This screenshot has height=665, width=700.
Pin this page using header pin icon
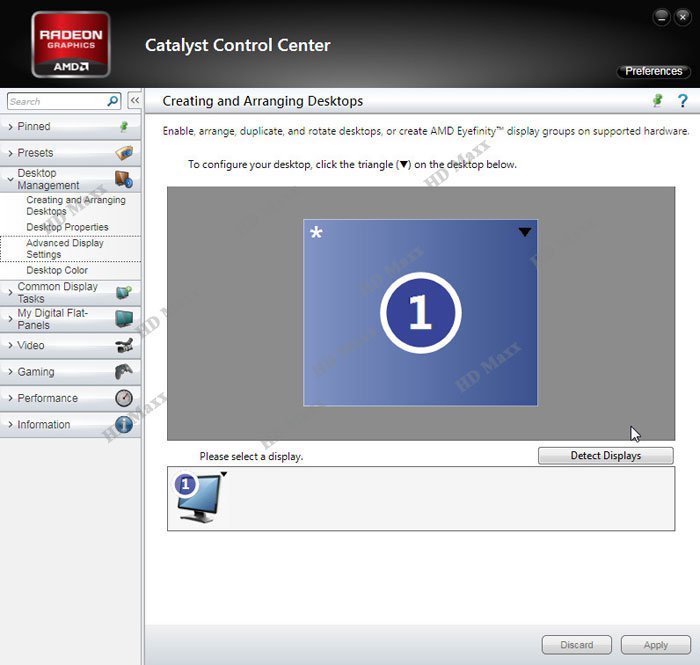tap(657, 101)
